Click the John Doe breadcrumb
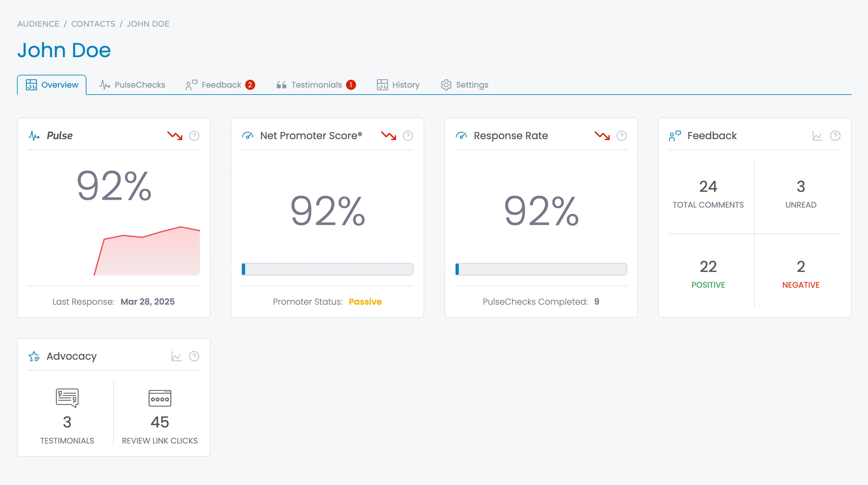Image resolution: width=868 pixels, height=485 pixels. [148, 24]
